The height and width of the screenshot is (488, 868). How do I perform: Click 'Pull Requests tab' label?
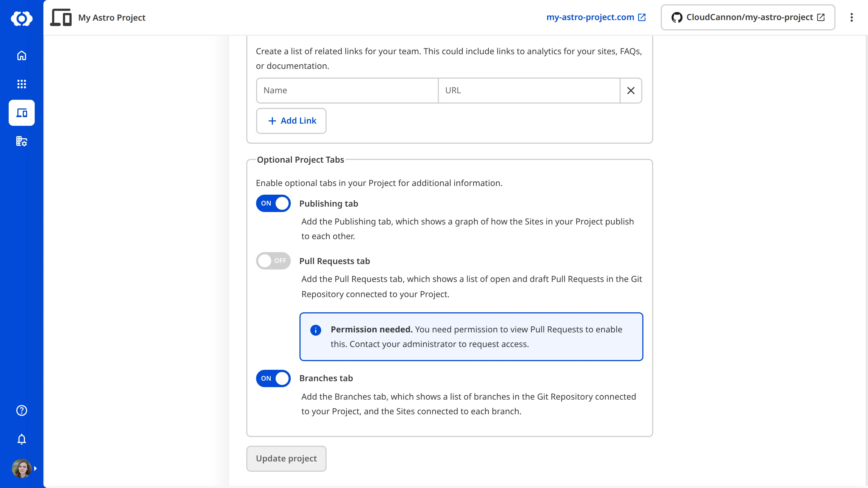pyautogui.click(x=335, y=261)
